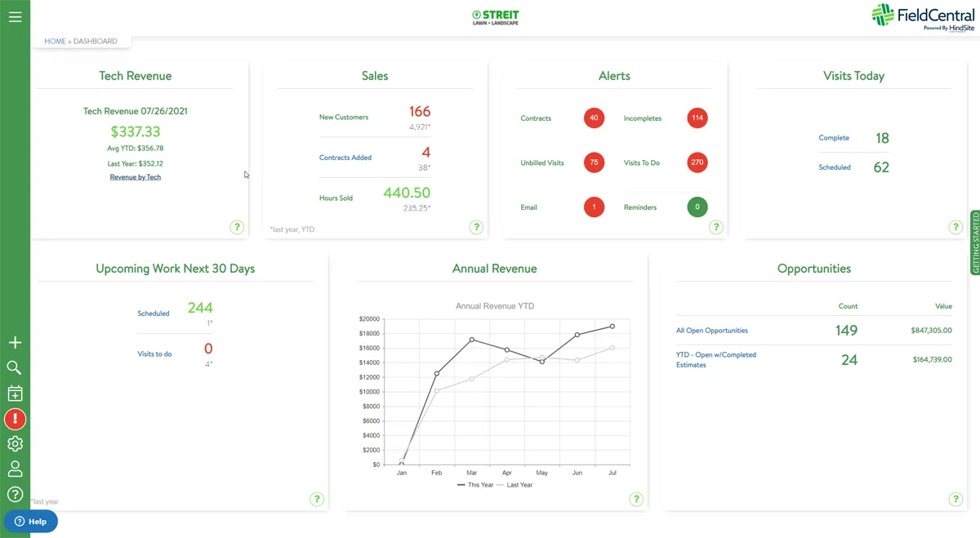The width and height of the screenshot is (980, 538).
Task: Open the Sales widget help circle
Action: pyautogui.click(x=476, y=227)
